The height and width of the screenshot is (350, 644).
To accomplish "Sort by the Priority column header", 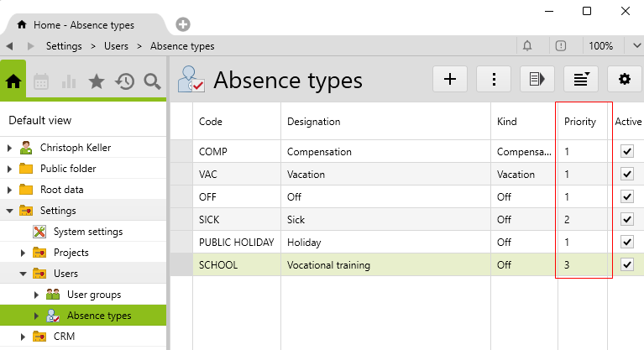I will coord(580,122).
